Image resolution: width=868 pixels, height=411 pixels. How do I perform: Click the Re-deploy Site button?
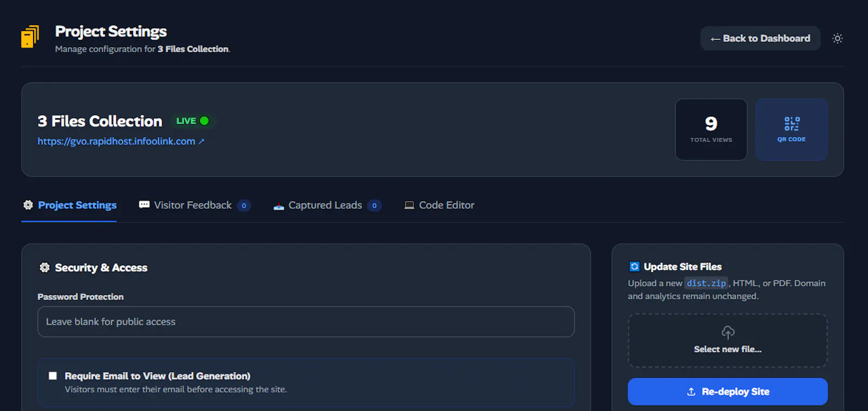pyautogui.click(x=727, y=391)
